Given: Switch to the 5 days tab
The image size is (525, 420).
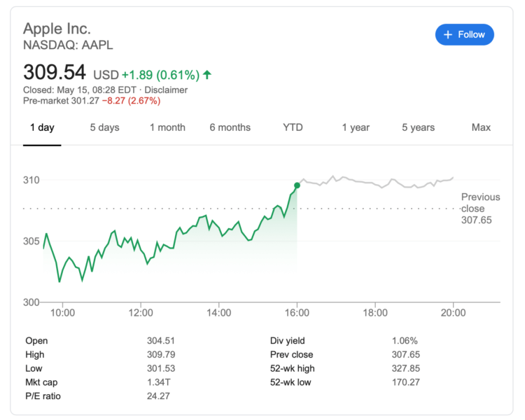Looking at the screenshot, I should point(104,127).
